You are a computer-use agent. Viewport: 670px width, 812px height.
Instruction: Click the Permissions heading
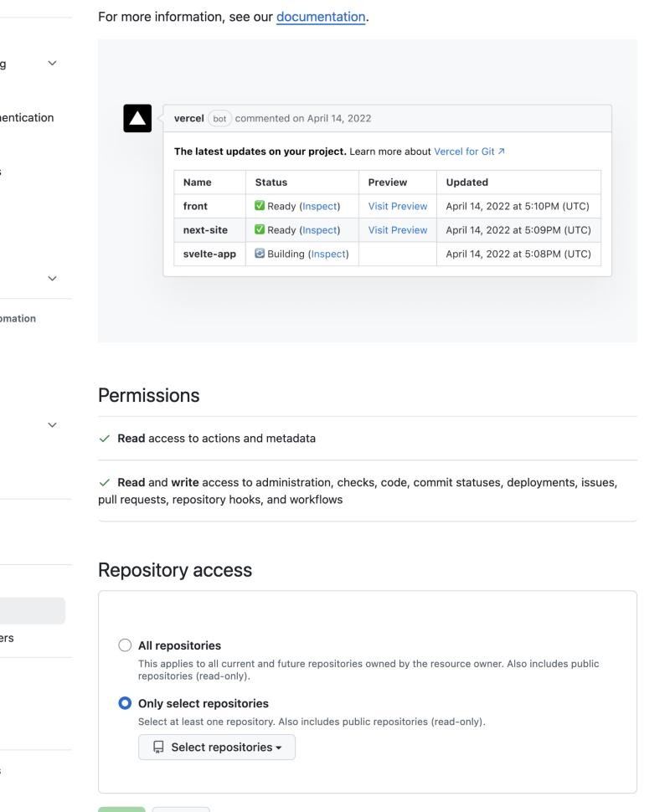[149, 396]
